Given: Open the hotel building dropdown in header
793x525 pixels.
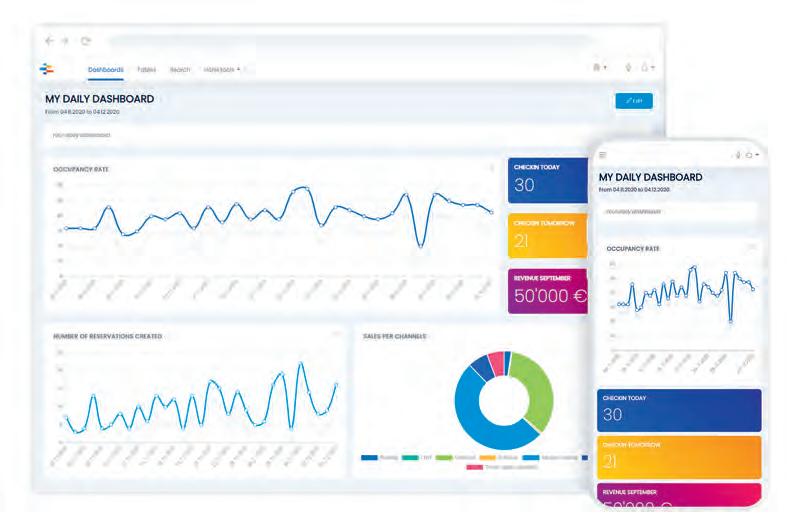Looking at the screenshot, I should point(599,67).
